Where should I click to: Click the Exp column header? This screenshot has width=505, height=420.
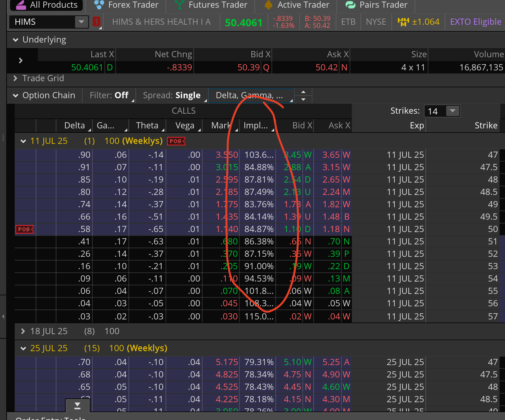point(417,126)
